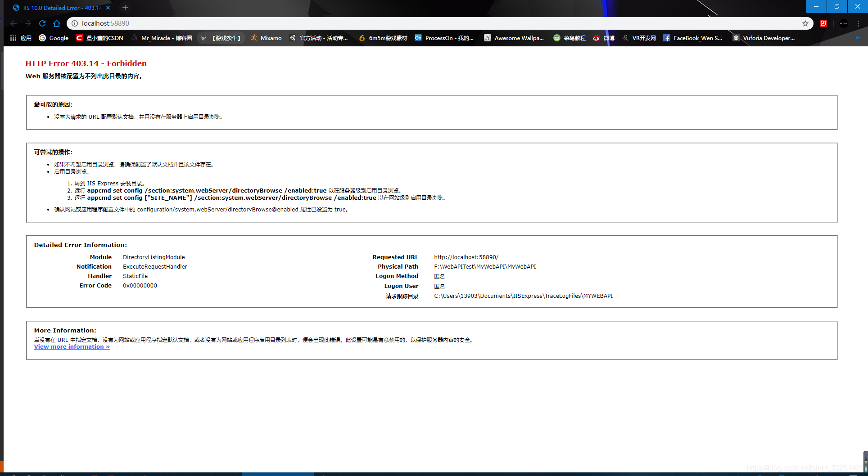Open the Google bookmark
868x476 pixels.
54,38
